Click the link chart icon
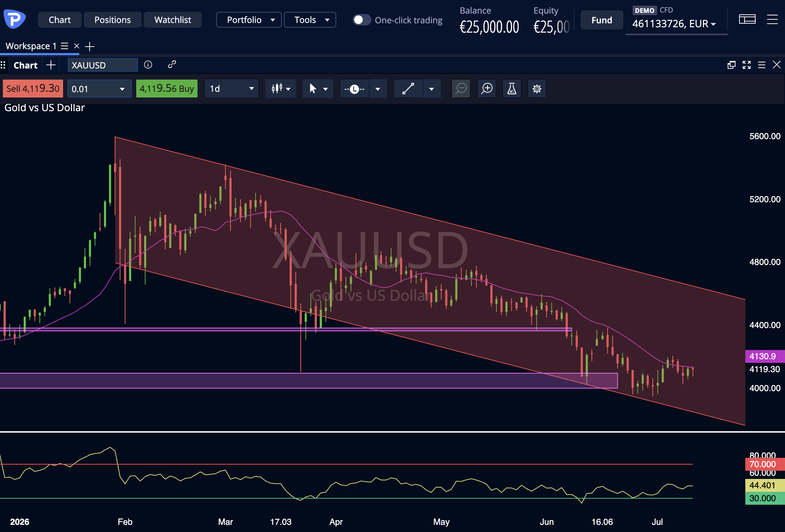Viewport: 785px width, 532px height. coord(172,65)
